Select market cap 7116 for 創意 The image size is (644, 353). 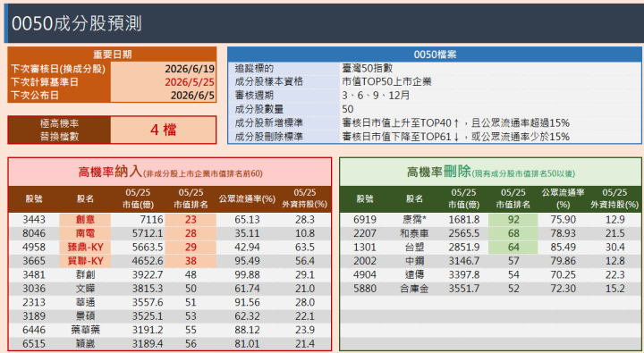(151, 220)
